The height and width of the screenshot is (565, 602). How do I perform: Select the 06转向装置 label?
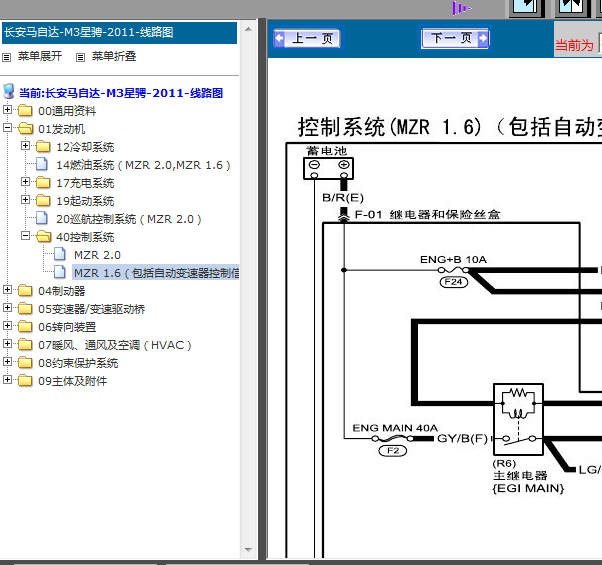coord(67,327)
